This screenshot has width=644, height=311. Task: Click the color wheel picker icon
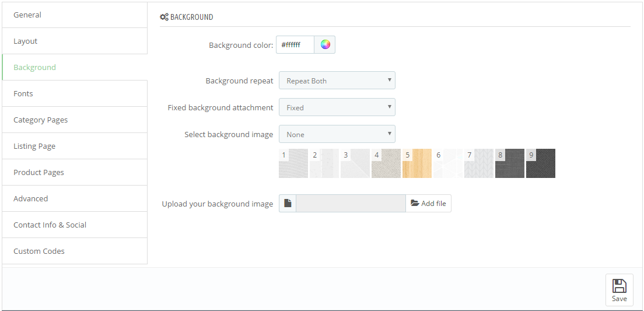pos(325,45)
